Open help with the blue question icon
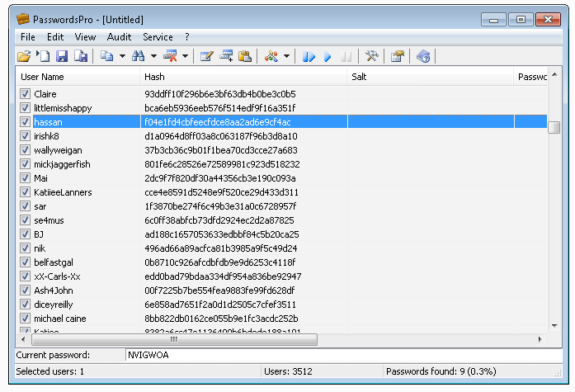575x392 pixels. pyautogui.click(x=423, y=56)
